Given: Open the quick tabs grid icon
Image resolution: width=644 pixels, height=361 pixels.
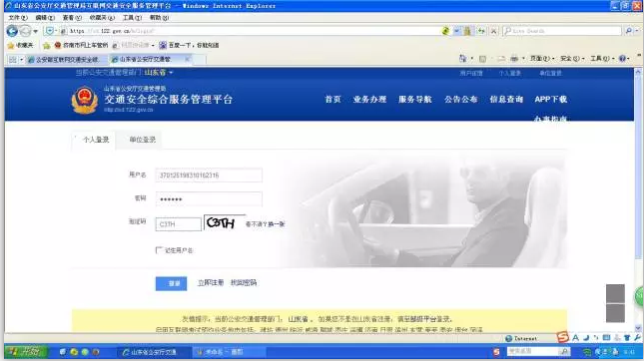Looking at the screenshot, I should coord(13,60).
